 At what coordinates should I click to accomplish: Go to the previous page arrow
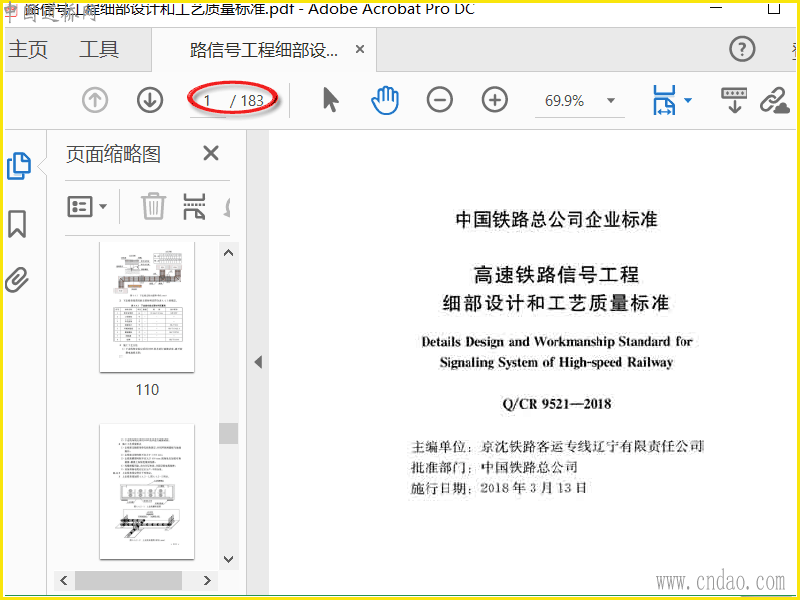(95, 100)
